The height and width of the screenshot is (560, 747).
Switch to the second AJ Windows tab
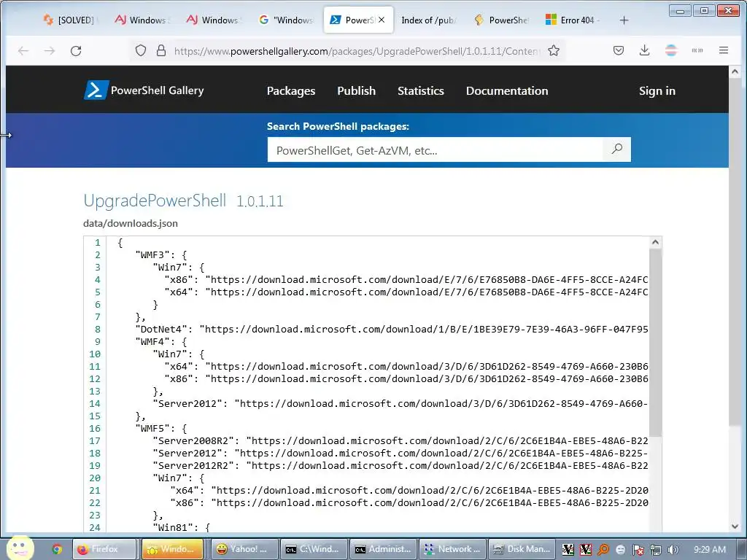214,20
